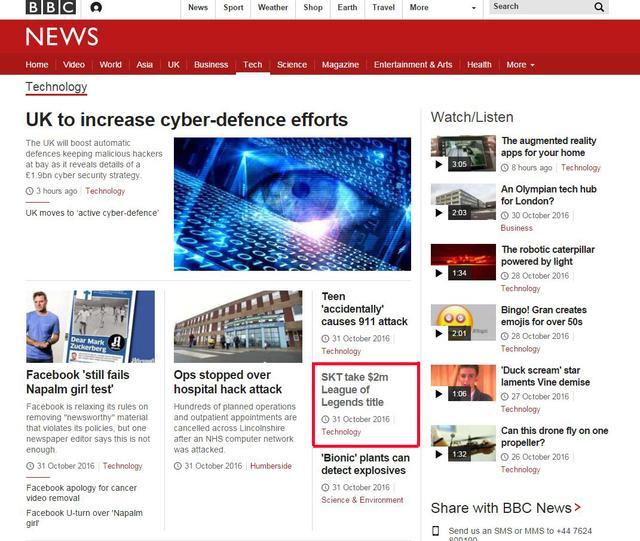Open the Earth top navigation link
Image resolution: width=640 pixels, height=541 pixels.
pos(347,7)
